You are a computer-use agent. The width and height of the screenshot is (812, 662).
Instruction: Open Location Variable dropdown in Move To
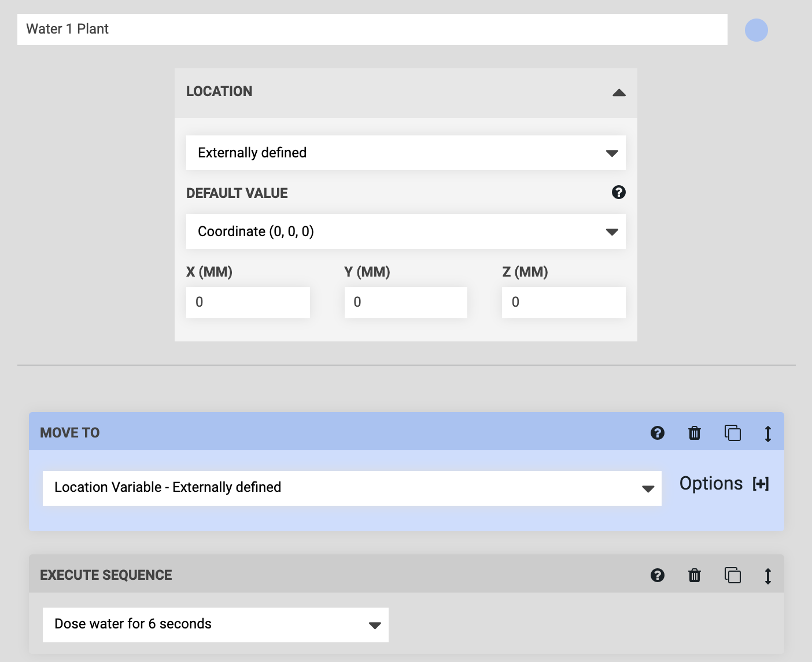[x=352, y=488]
